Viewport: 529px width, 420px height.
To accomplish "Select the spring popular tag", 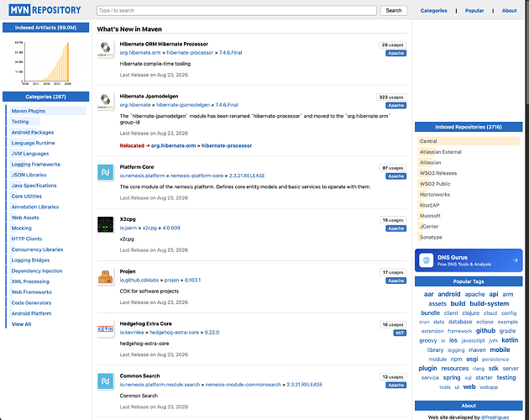I will (452, 377).
